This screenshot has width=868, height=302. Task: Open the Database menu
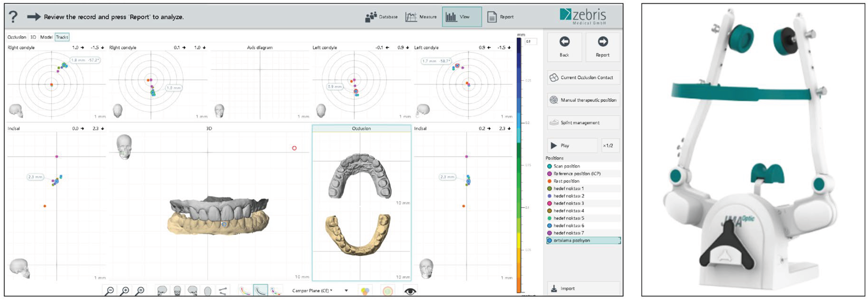381,17
